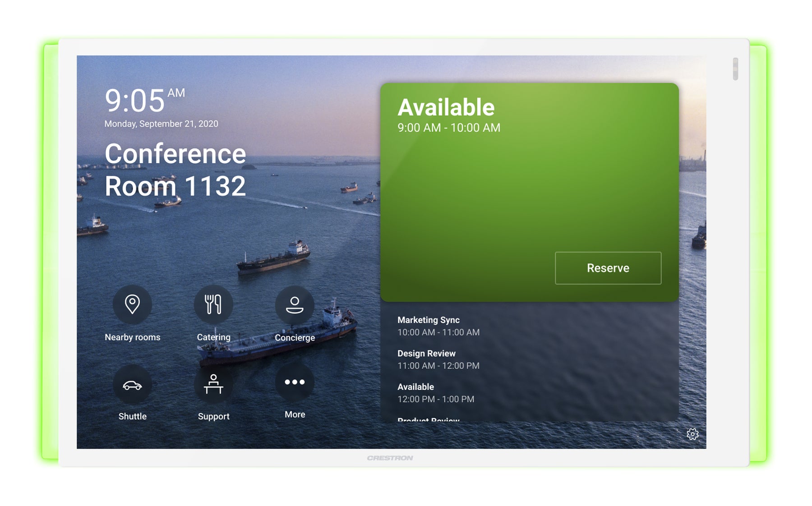Click the Conference Room 1132 title

(175, 170)
